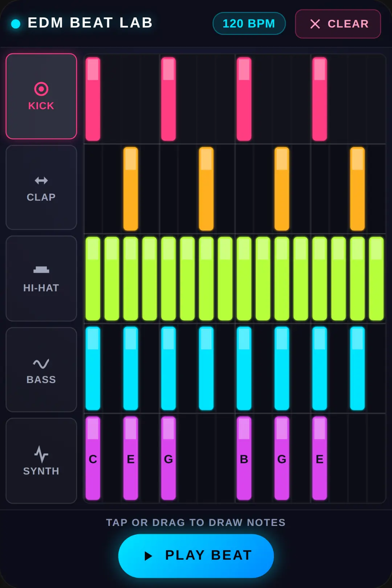Viewport: 392px width, 588px height.
Task: Click the X icon in Clear button
Action: (315, 24)
